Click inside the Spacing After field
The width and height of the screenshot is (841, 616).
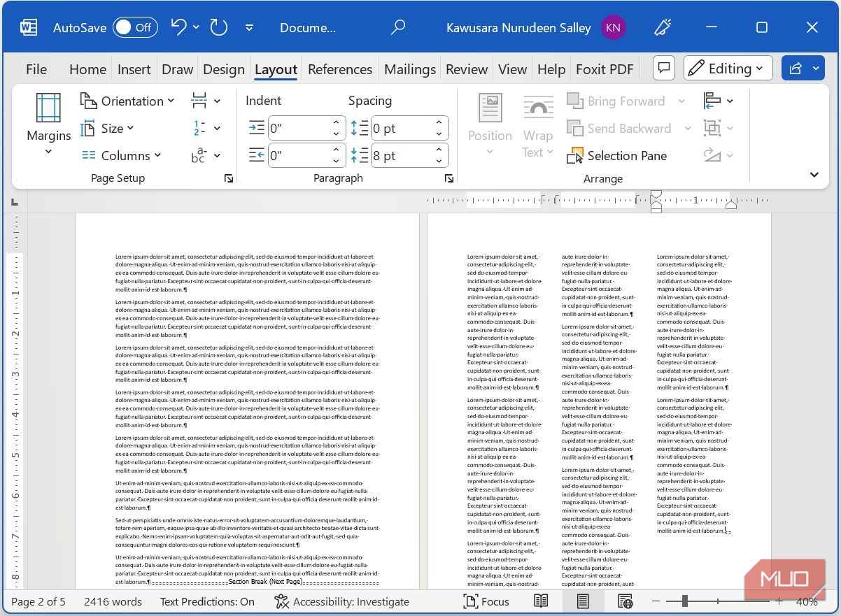point(404,155)
